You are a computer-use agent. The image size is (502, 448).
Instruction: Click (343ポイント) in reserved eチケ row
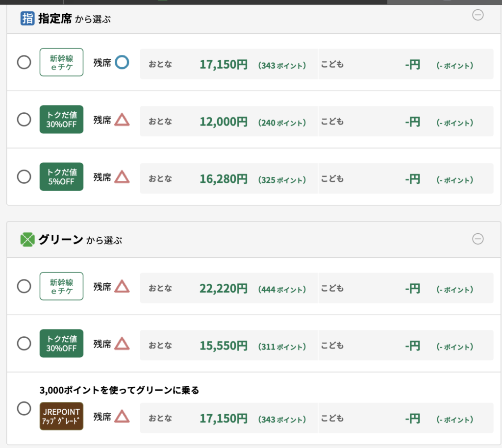282,66
